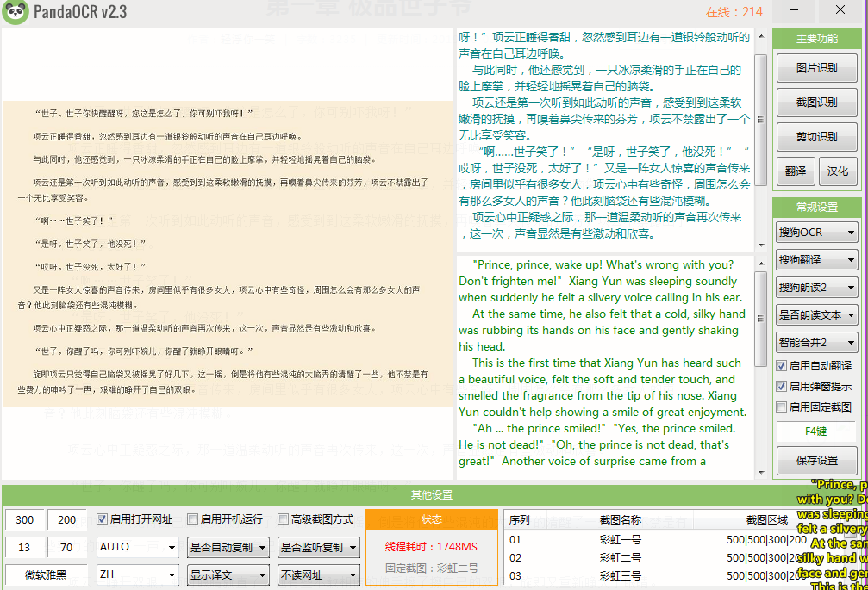Open the 显示译文 dropdown
The width and height of the screenshot is (868, 590).
tap(228, 575)
